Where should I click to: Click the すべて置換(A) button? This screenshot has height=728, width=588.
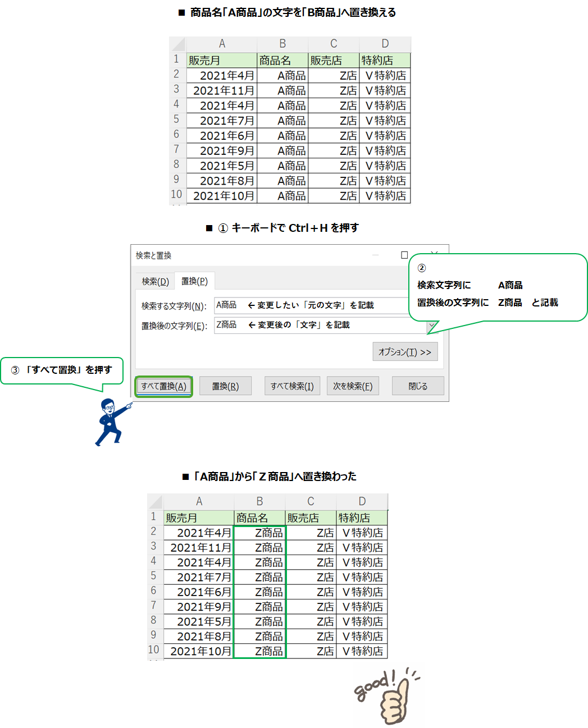(163, 386)
